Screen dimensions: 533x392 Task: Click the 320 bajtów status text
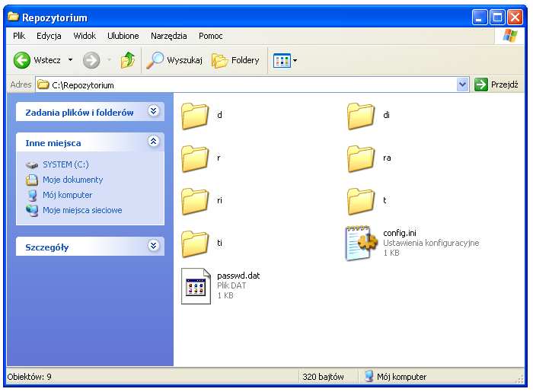pos(323,377)
